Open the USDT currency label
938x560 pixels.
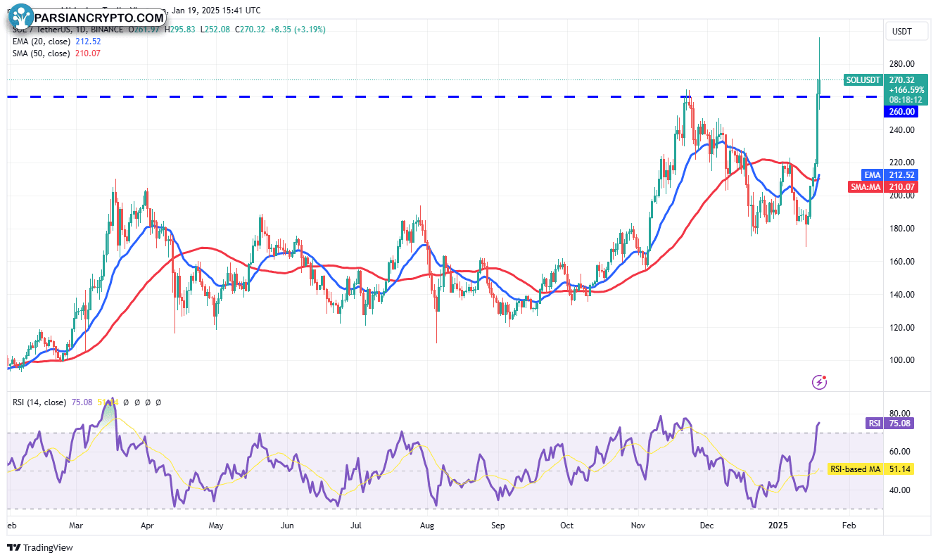pyautogui.click(x=902, y=32)
